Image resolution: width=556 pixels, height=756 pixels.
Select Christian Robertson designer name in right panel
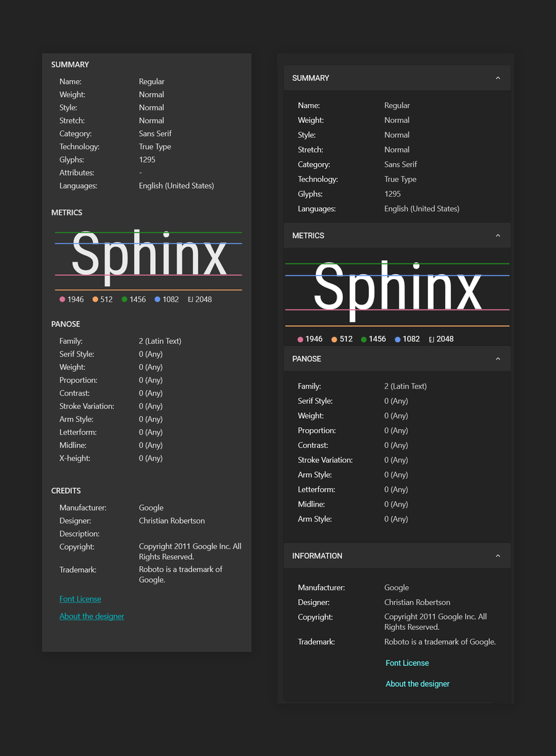417,602
